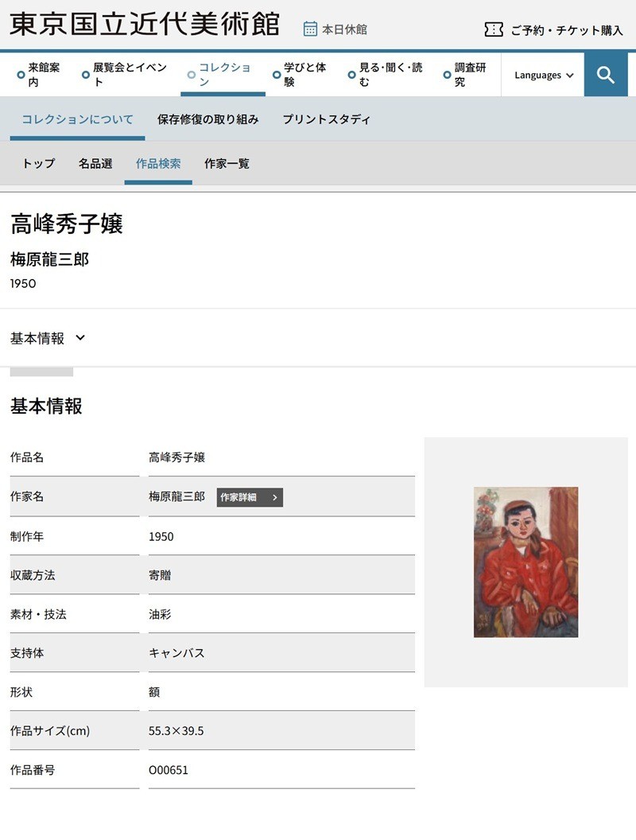Select the 名品選 tab
This screenshot has height=840, width=636.
coord(95,164)
